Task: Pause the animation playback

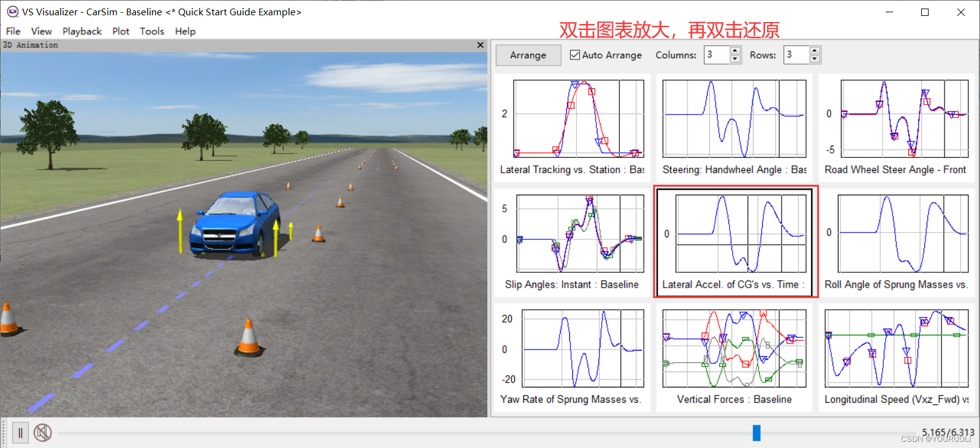Action: point(20,433)
